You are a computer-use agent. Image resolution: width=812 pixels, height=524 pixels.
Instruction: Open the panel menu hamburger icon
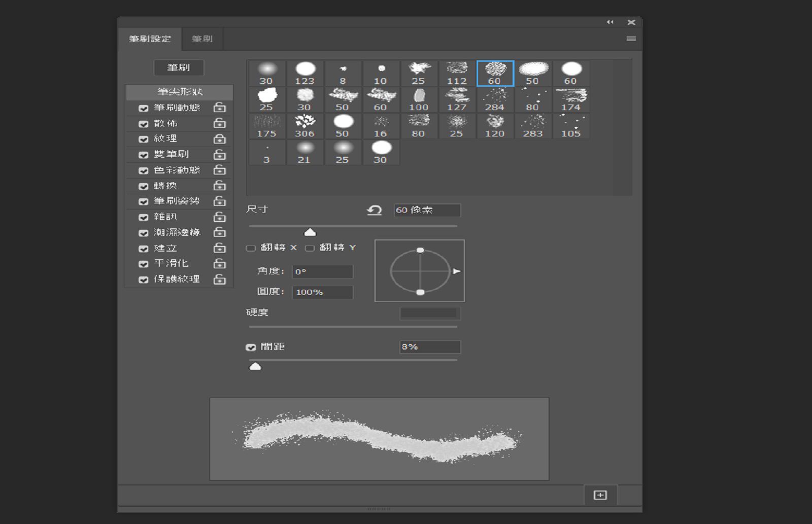click(631, 39)
